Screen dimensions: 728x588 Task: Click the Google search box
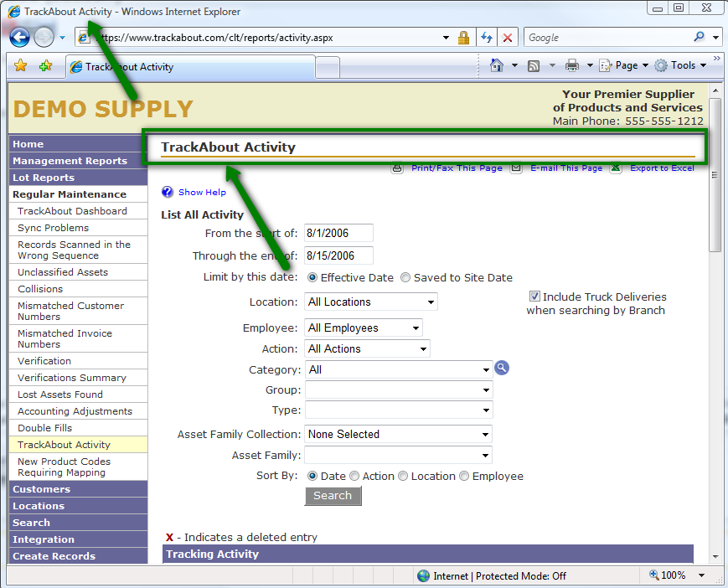click(x=609, y=38)
